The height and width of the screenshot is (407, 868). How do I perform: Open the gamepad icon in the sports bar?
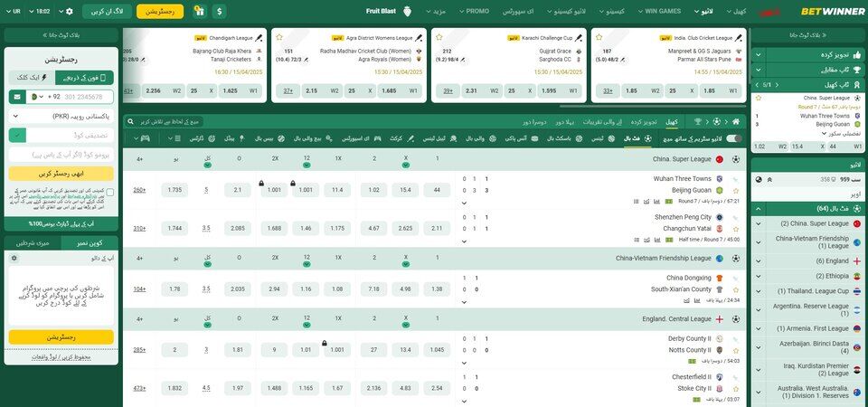click(145, 137)
